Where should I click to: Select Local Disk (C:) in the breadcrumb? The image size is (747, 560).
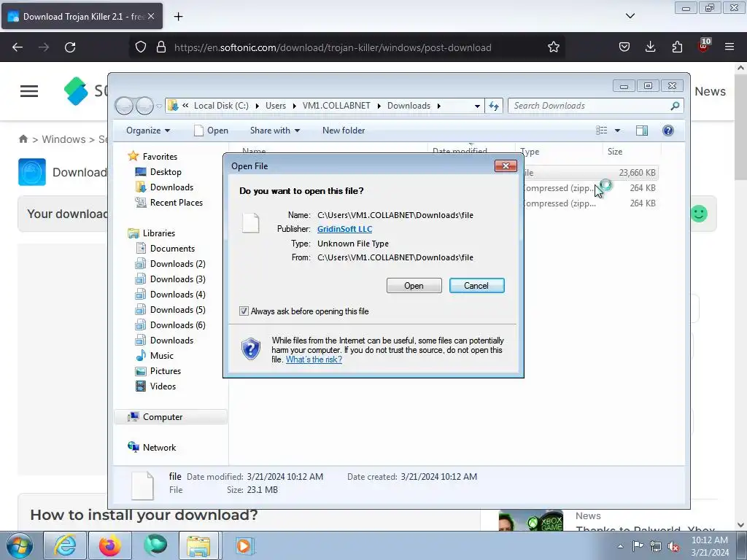tap(221, 106)
